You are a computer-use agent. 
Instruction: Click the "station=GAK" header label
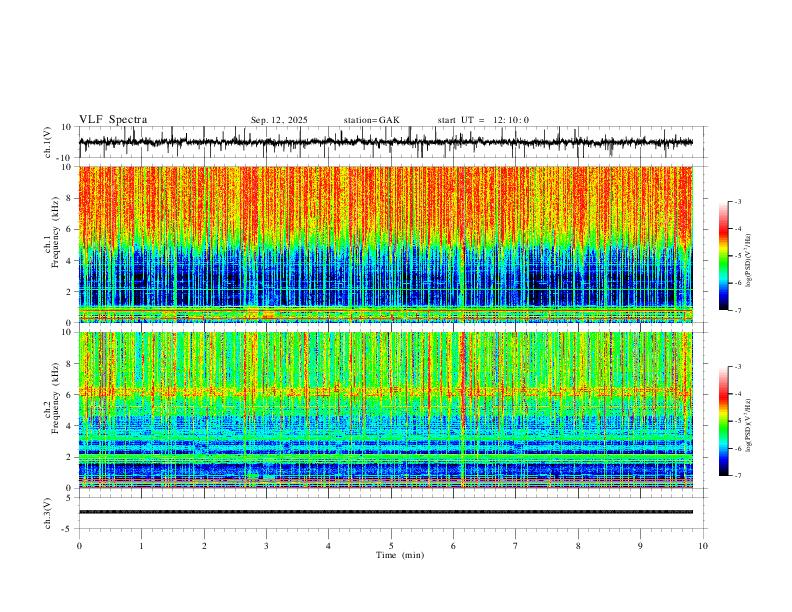(371, 120)
